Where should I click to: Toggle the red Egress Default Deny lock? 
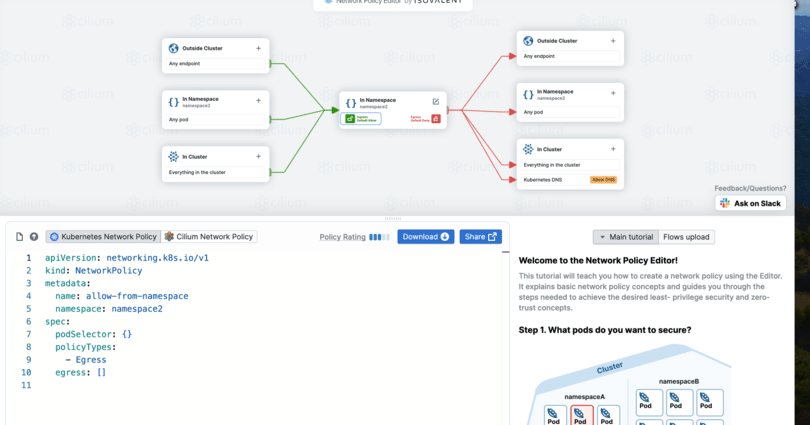tap(436, 119)
